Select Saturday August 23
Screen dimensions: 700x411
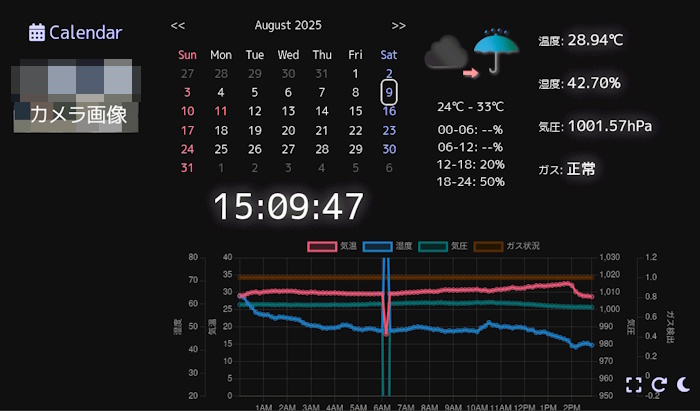[x=389, y=130]
